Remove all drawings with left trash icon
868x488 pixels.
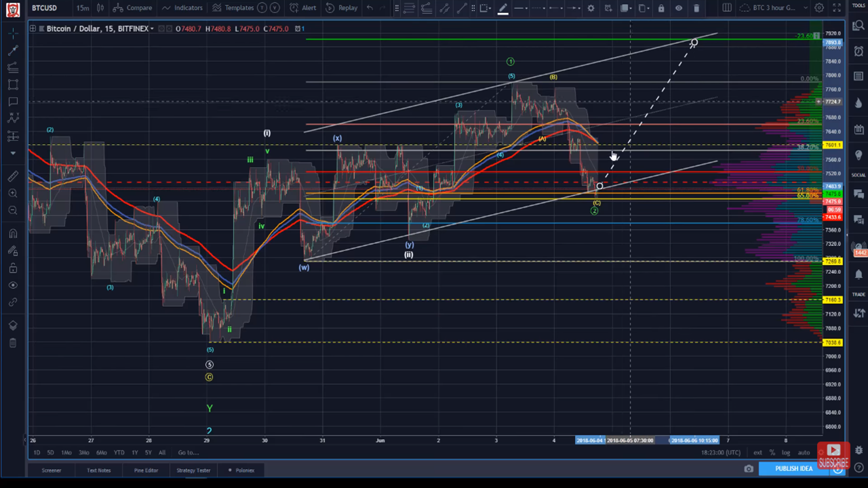coord(13,343)
